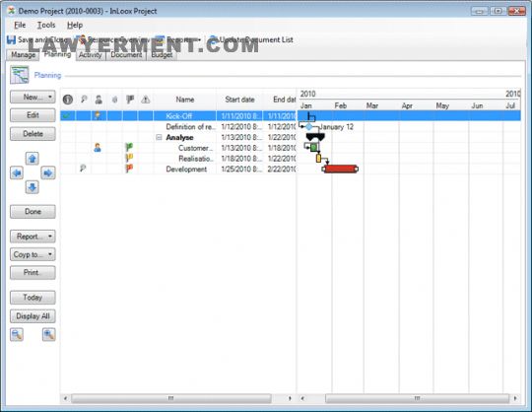Click the Done button
The height and width of the screenshot is (412, 532).
click(x=33, y=212)
